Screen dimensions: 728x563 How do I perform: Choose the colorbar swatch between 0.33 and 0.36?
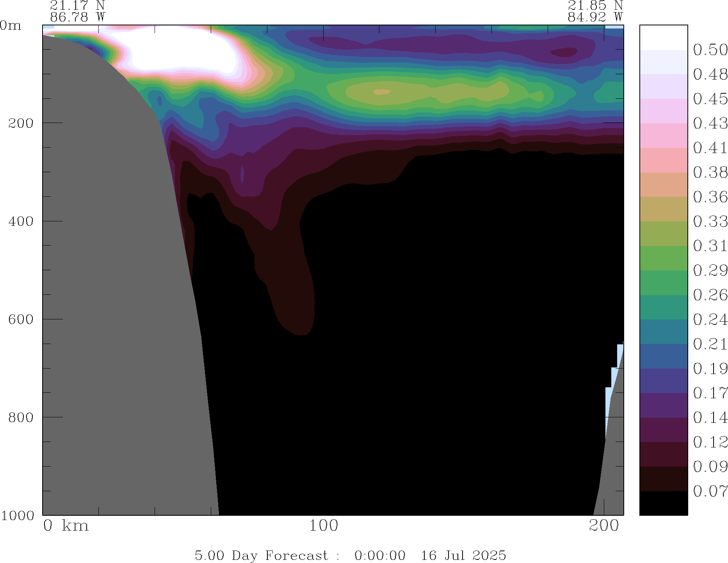(x=663, y=209)
